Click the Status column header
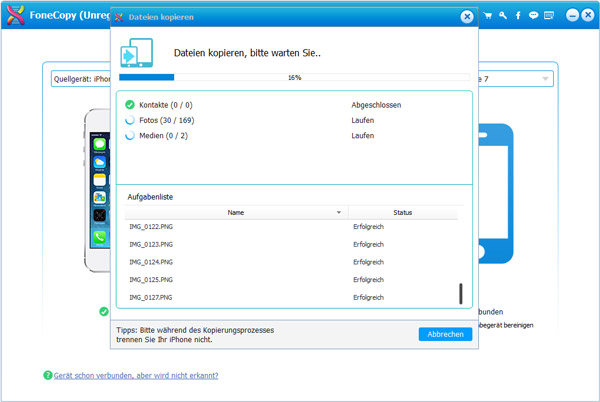This screenshot has width=600, height=402. pyautogui.click(x=402, y=212)
